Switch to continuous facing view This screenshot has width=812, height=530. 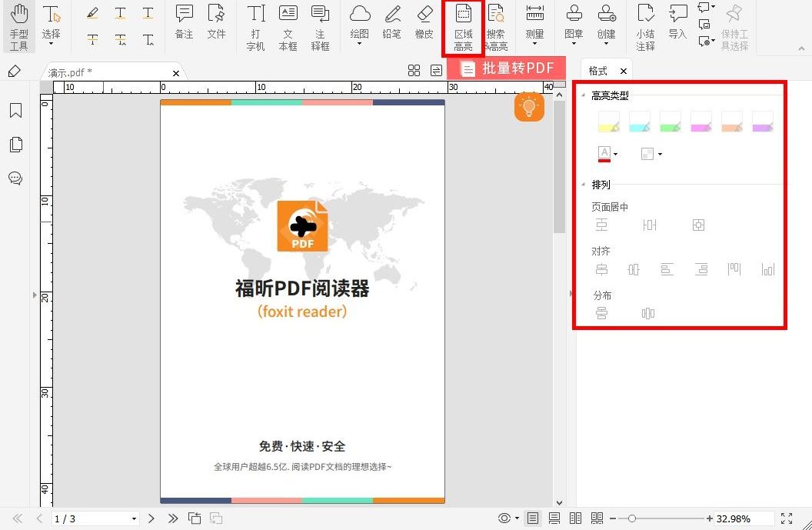[x=597, y=518]
